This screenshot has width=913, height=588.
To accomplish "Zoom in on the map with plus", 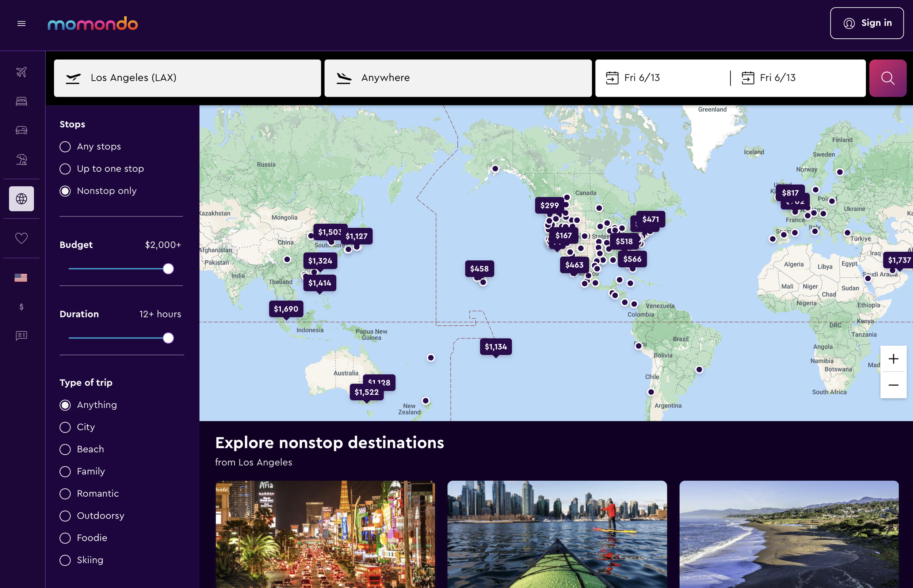I will [893, 359].
